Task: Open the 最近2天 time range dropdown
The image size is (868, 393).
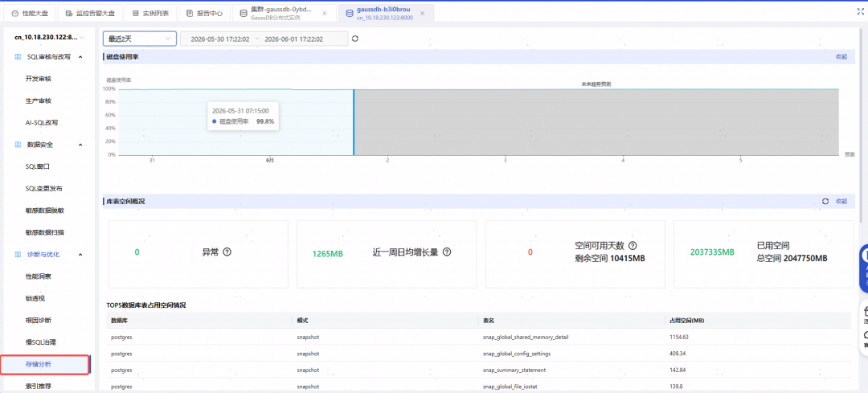Action: tap(140, 39)
